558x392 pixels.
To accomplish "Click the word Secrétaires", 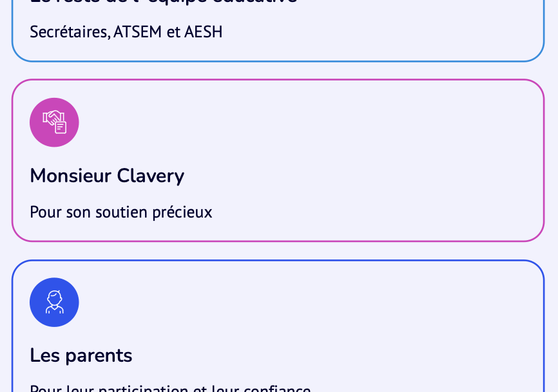I will pyautogui.click(x=70, y=32).
